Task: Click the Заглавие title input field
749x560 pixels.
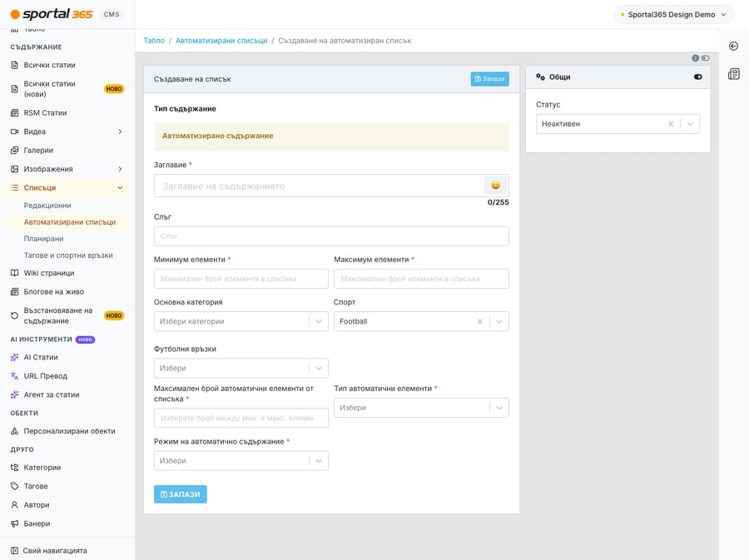Action: tap(319, 186)
